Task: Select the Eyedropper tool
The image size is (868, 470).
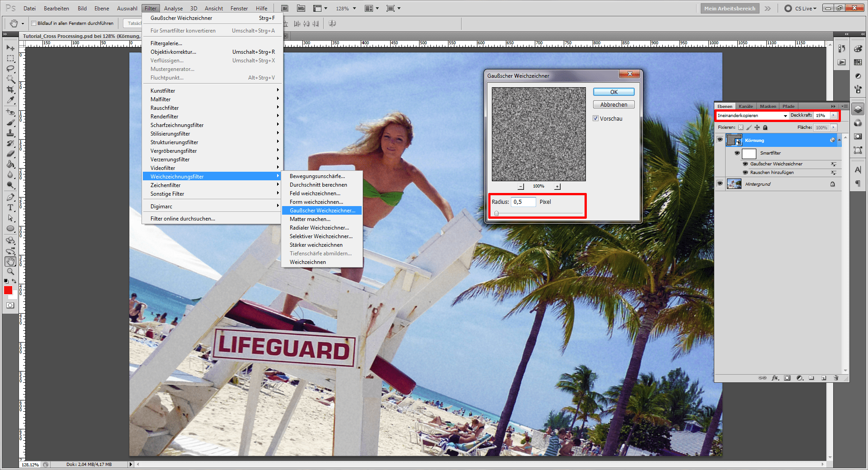Action: click(10, 100)
